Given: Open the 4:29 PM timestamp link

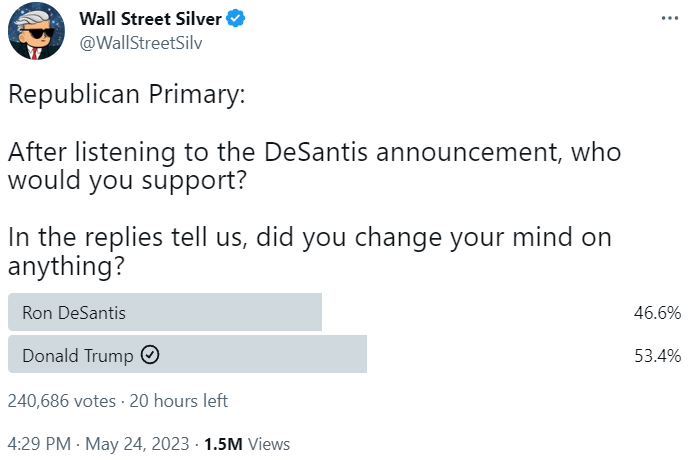Looking at the screenshot, I should pyautogui.click(x=37, y=443).
